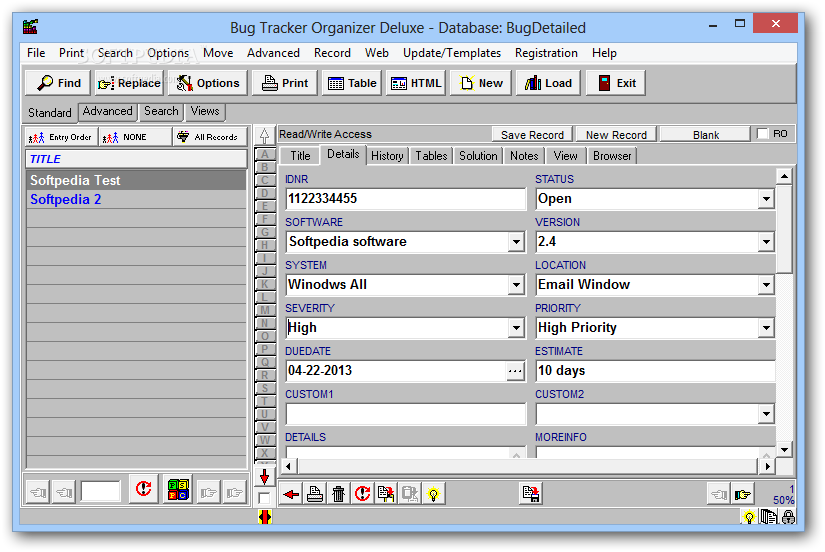
Task: Click the Print toolbar button
Action: pyautogui.click(x=285, y=83)
